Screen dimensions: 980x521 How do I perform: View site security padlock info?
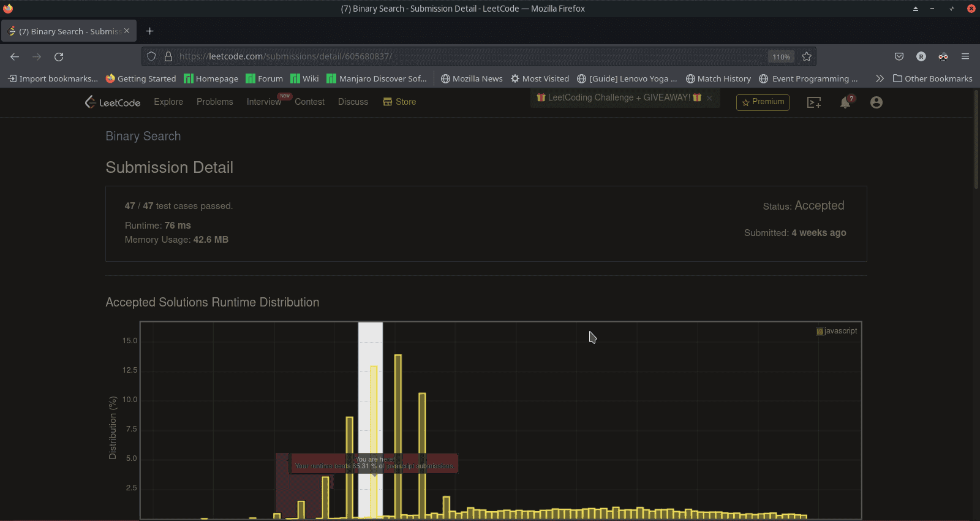coord(168,56)
